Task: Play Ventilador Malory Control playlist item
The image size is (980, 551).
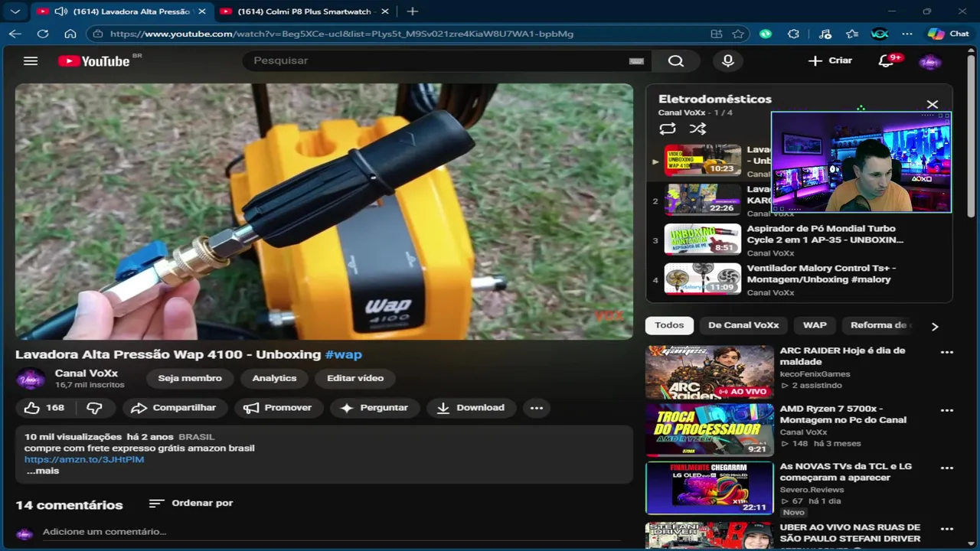Action: [801, 280]
